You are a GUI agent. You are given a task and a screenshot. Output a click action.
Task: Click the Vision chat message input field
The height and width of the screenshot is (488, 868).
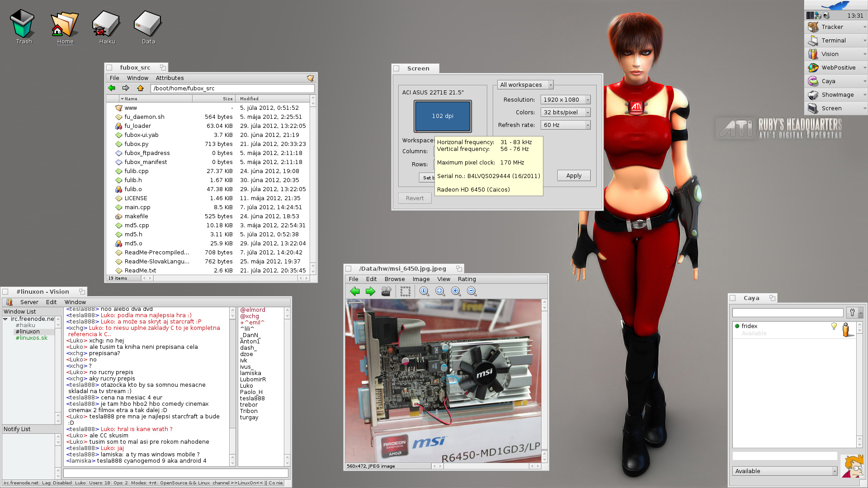[x=175, y=473]
